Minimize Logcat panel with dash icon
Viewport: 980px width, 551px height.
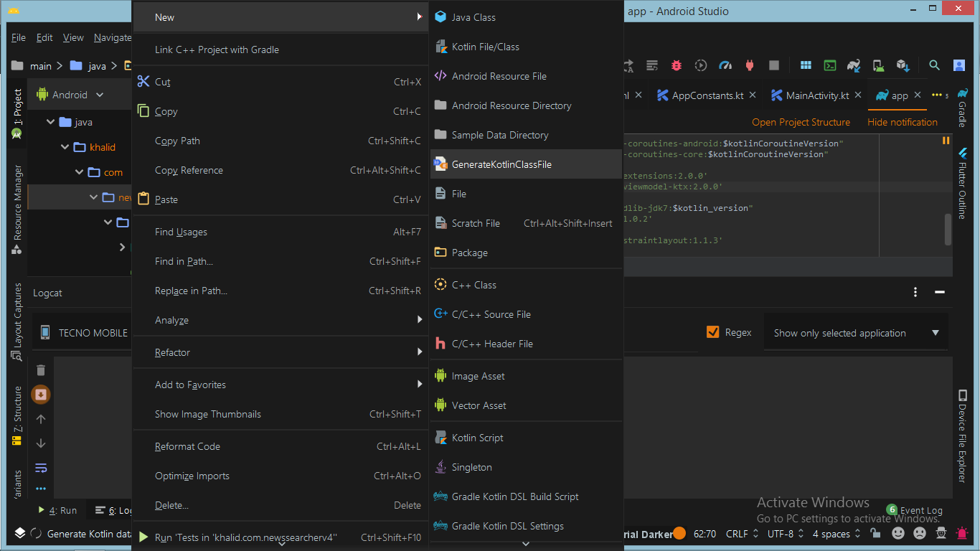pos(939,292)
